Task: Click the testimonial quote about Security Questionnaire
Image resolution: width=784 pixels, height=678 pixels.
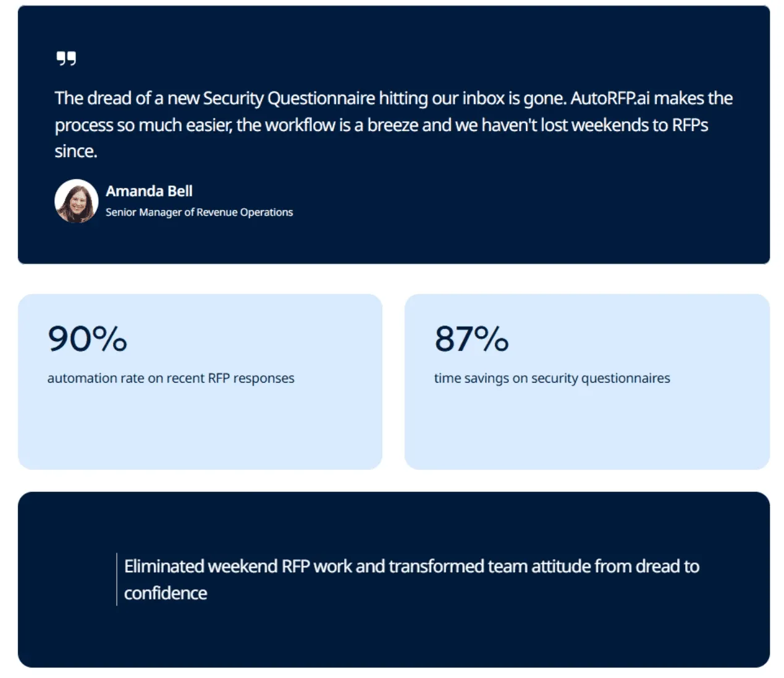Action: click(394, 124)
